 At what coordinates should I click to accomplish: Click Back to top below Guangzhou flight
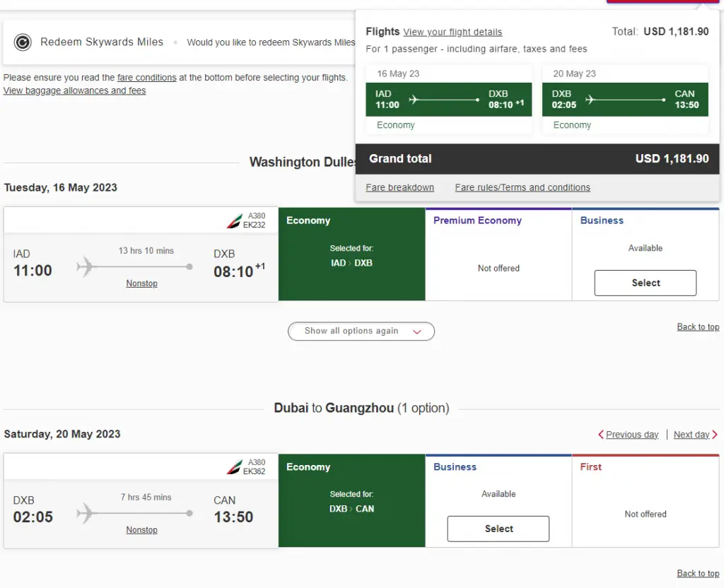pos(697,573)
